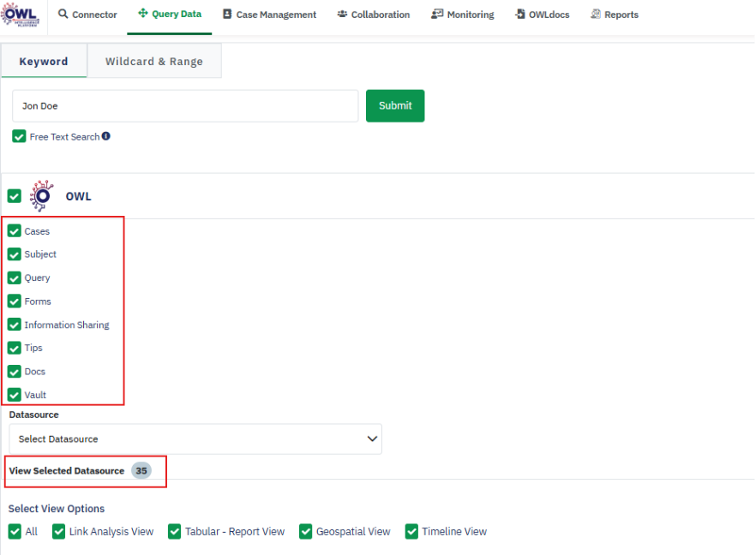Image resolution: width=756 pixels, height=555 pixels.
Task: Select the Keyword tab
Action: pos(44,61)
